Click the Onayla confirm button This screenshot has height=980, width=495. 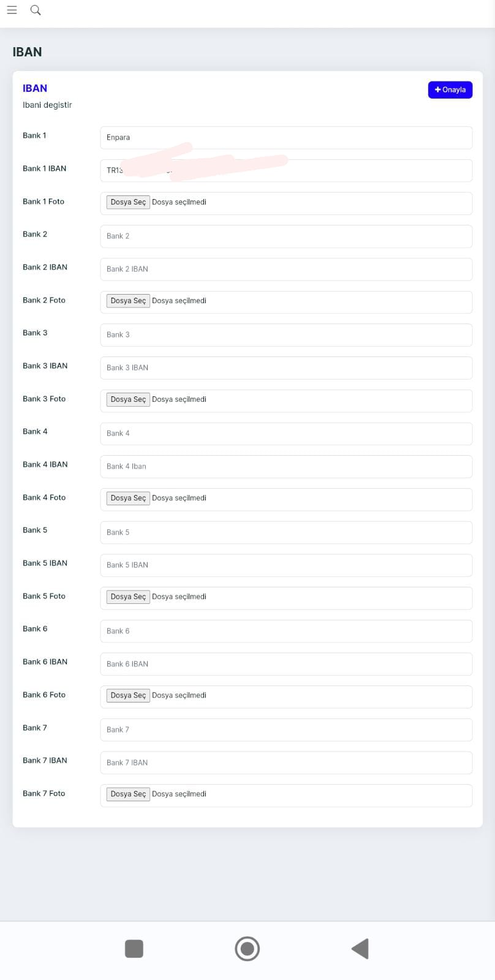click(450, 89)
